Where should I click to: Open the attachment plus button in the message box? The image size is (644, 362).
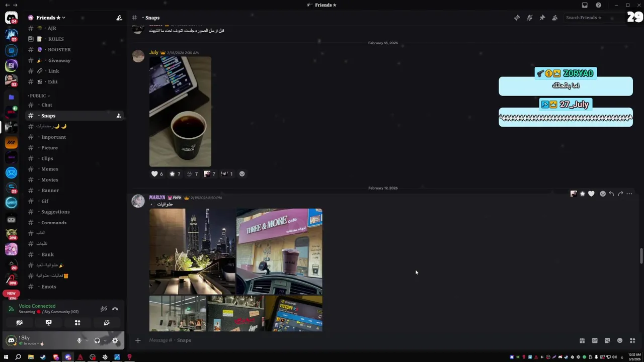[x=137, y=340]
